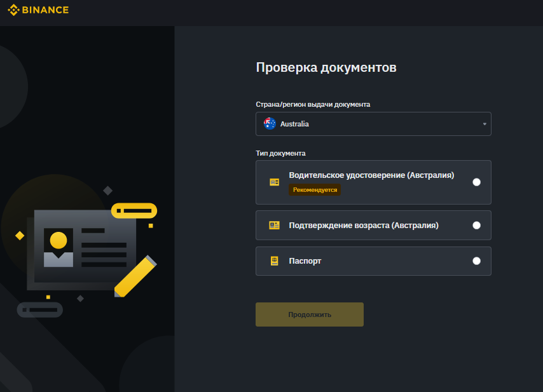Screen dimensions: 543x392
Task: Select the Паспорт radio button
Action: coord(476,261)
